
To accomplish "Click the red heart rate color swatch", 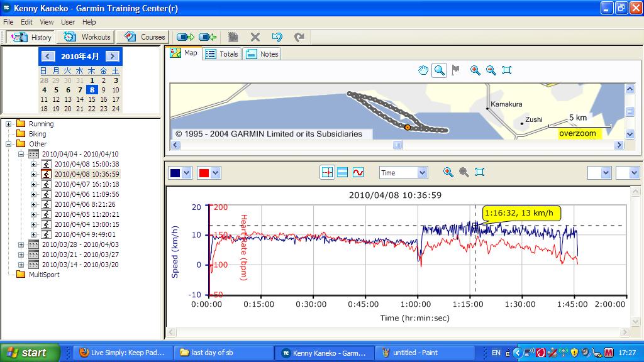I will 204,173.
